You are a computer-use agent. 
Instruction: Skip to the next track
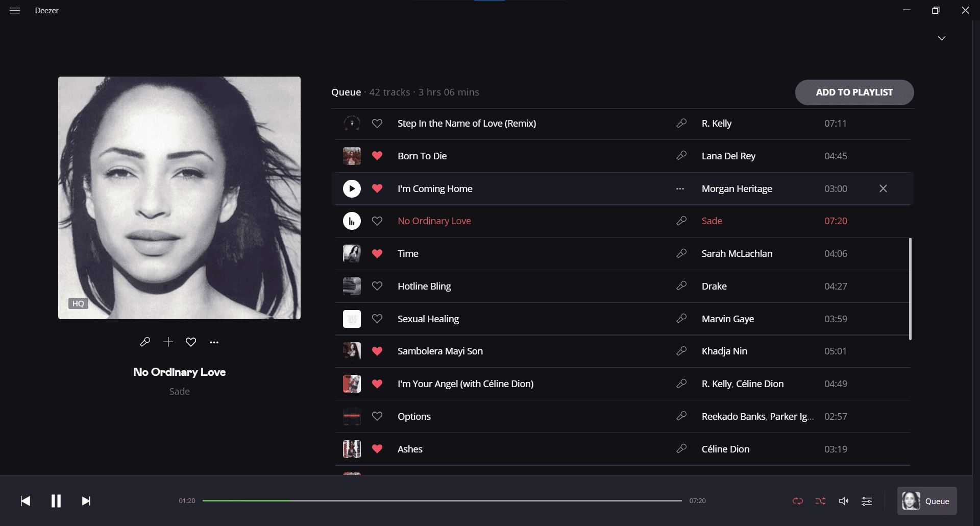pyautogui.click(x=86, y=501)
